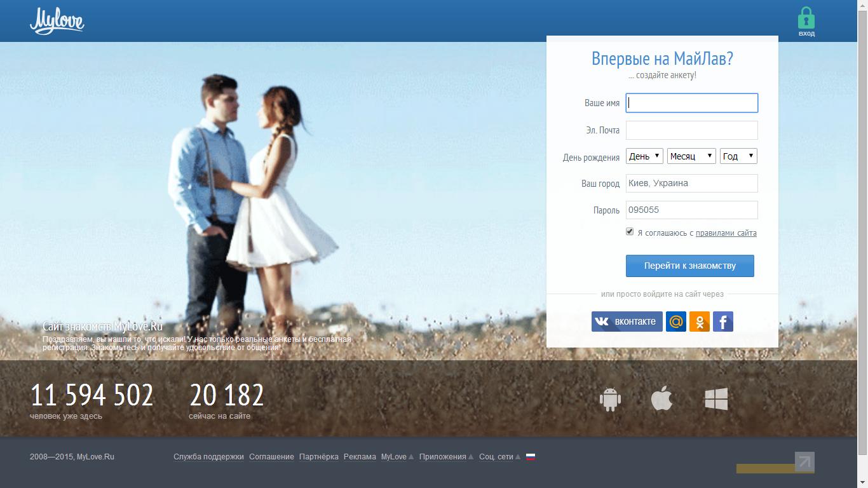Sign in with Facebook icon

coord(723,322)
